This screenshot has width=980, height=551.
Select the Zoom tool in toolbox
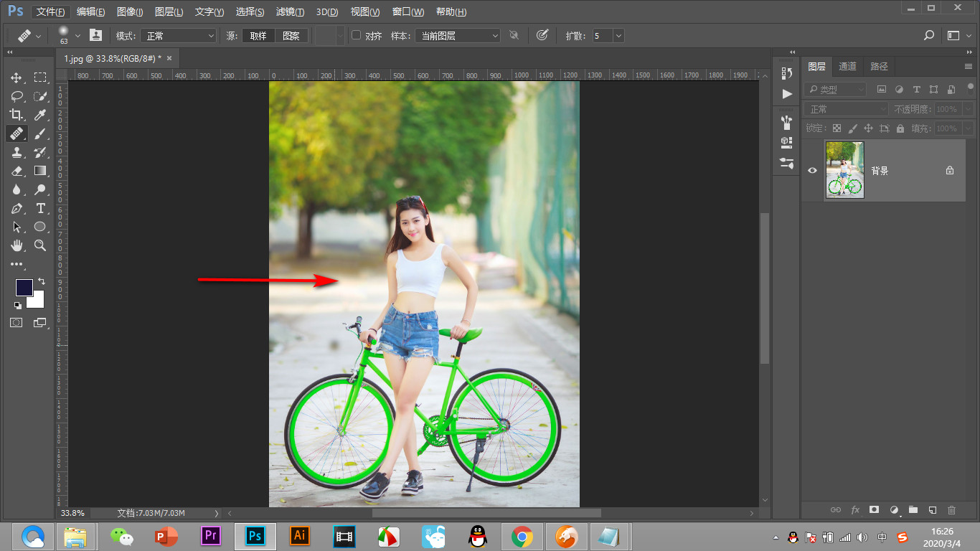pyautogui.click(x=40, y=245)
